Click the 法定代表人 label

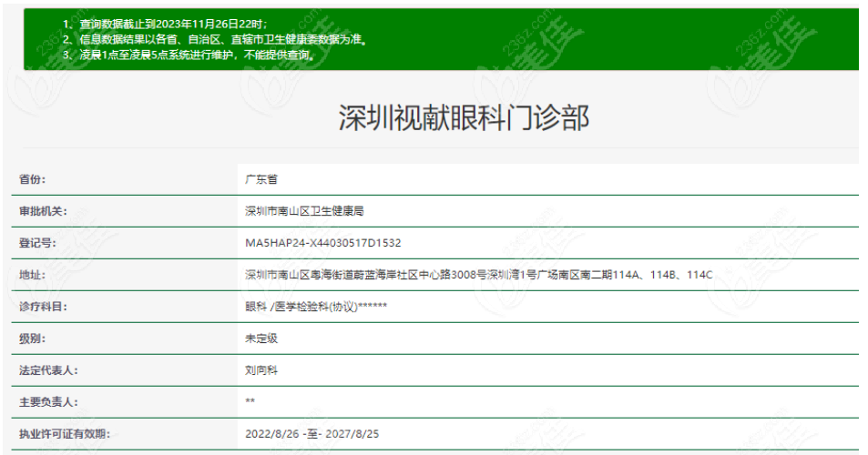(x=48, y=370)
